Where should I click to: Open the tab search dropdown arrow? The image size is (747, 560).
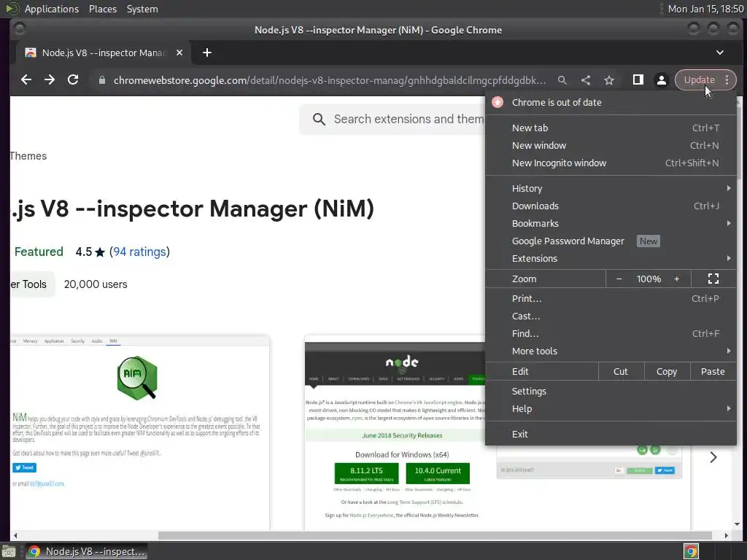point(720,52)
